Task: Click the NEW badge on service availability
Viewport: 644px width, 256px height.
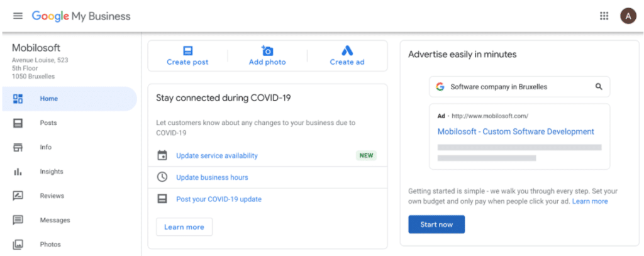Action: pos(366,155)
